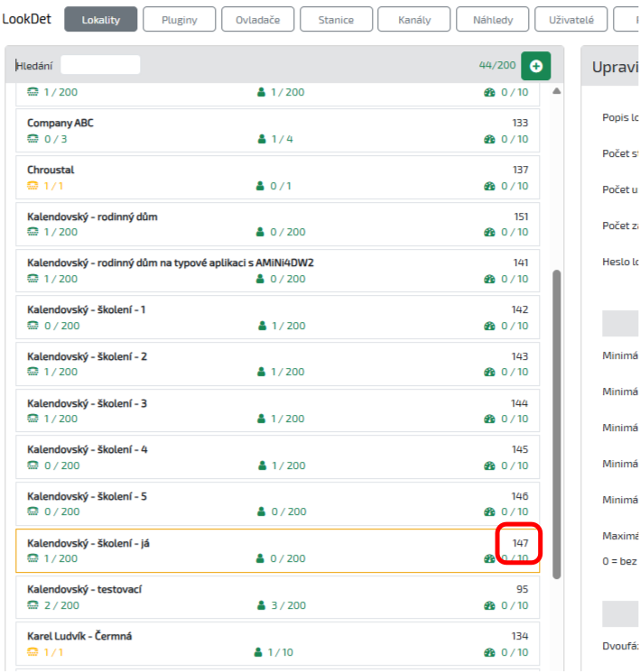Open the Náhledy tab
The height and width of the screenshot is (672, 640).
(x=493, y=20)
